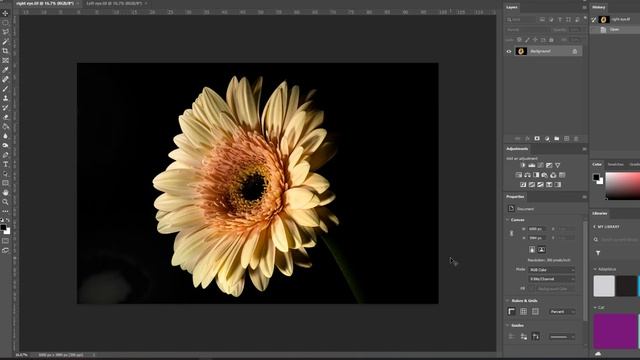The width and height of the screenshot is (640, 360).
Task: Click the foreground color swatch in toolbar
Action: coord(4,228)
